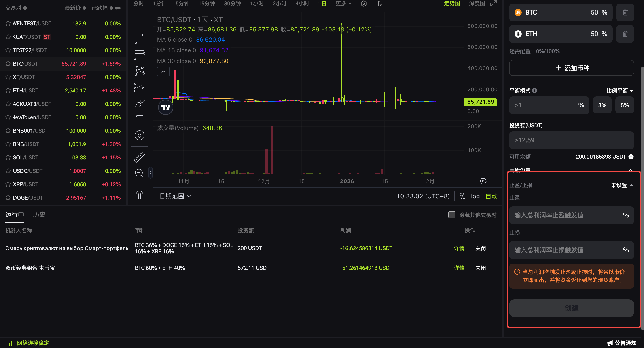The image size is (644, 348).
Task: Click the 创建 create button
Action: point(572,308)
